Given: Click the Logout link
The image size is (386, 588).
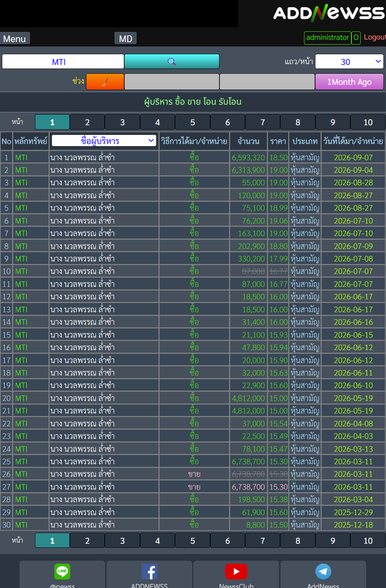Looking at the screenshot, I should coord(375,37).
